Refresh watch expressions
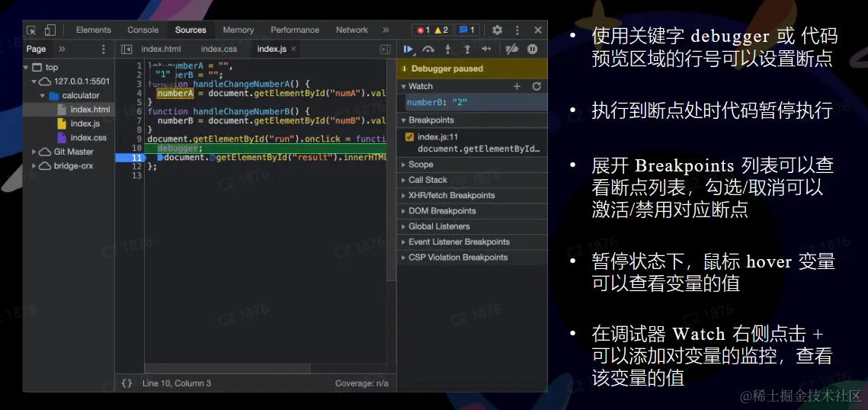This screenshot has width=868, height=410. (x=536, y=86)
